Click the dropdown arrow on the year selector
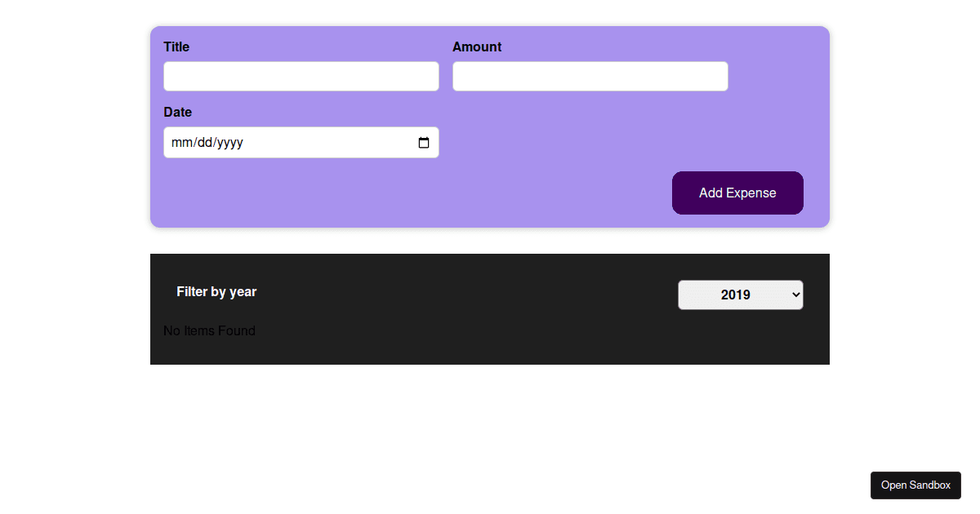Viewport: 980px width, 514px height. (796, 295)
